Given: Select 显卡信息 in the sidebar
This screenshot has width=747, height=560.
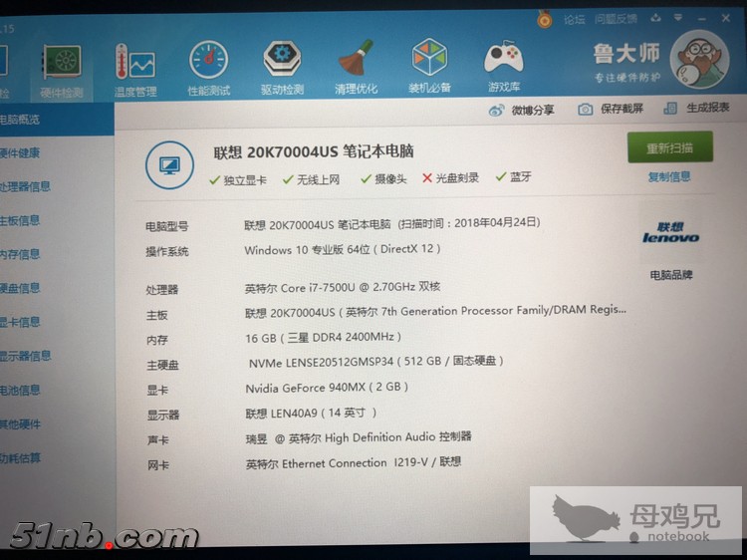Looking at the screenshot, I should 20,322.
